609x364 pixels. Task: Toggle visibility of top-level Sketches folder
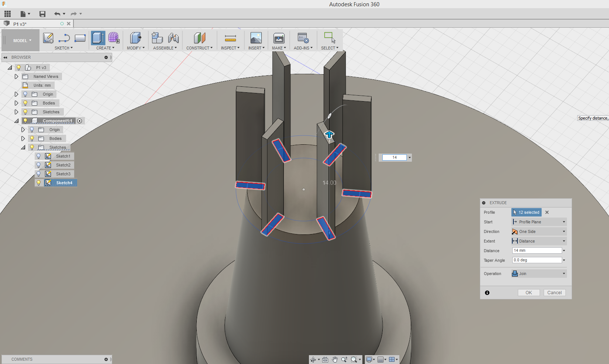pyautogui.click(x=25, y=112)
